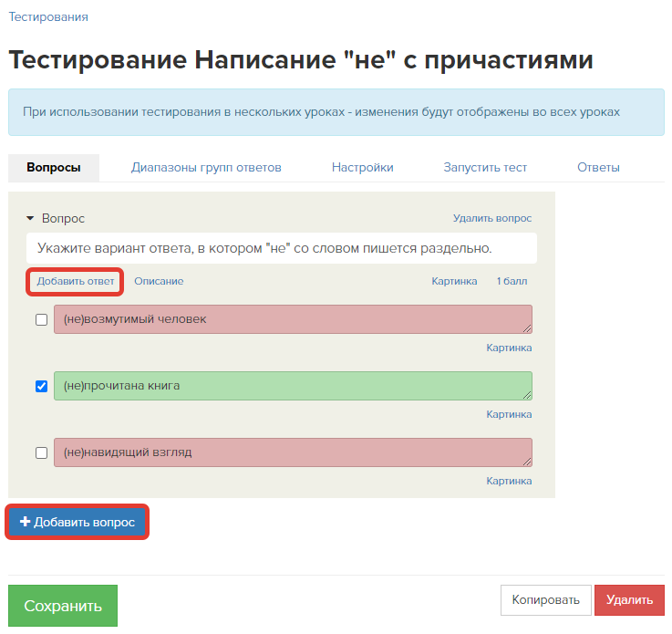Switch to the Вопросы tab
672x634 pixels.
[x=54, y=168]
